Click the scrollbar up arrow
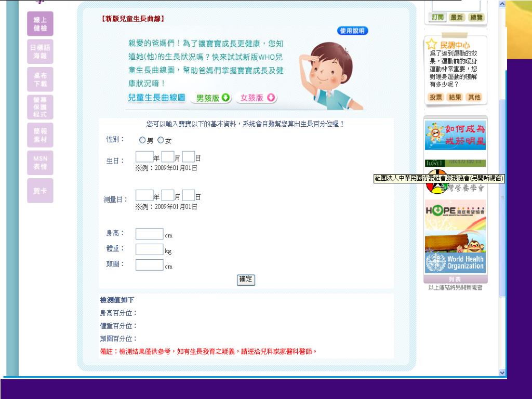Image resolution: width=532 pixels, height=399 pixels. click(x=502, y=4)
